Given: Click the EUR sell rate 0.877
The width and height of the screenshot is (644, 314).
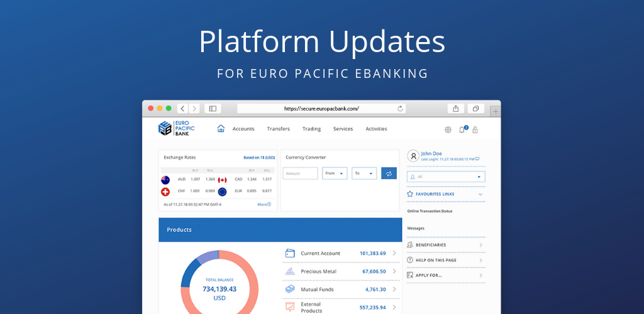Looking at the screenshot, I should coord(267,191).
